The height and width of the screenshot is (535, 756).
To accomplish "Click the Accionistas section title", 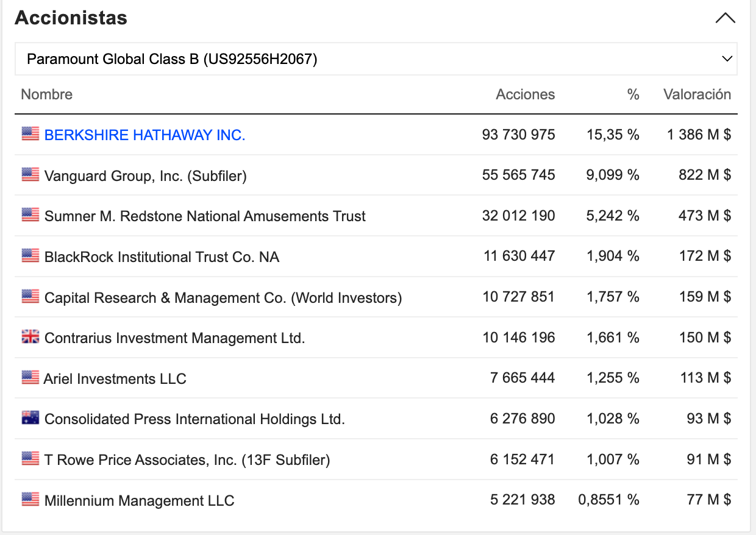I will tap(71, 18).
